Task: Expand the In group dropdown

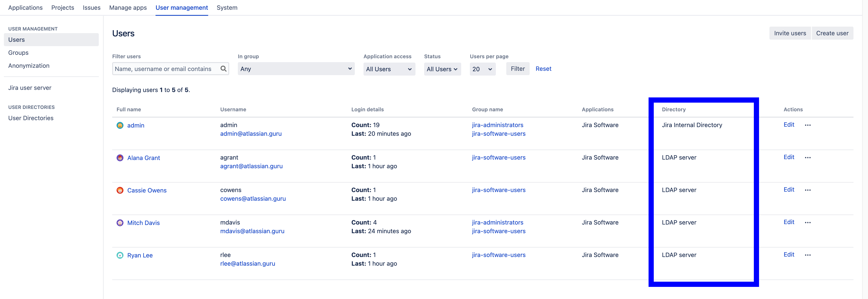Action: tap(296, 69)
